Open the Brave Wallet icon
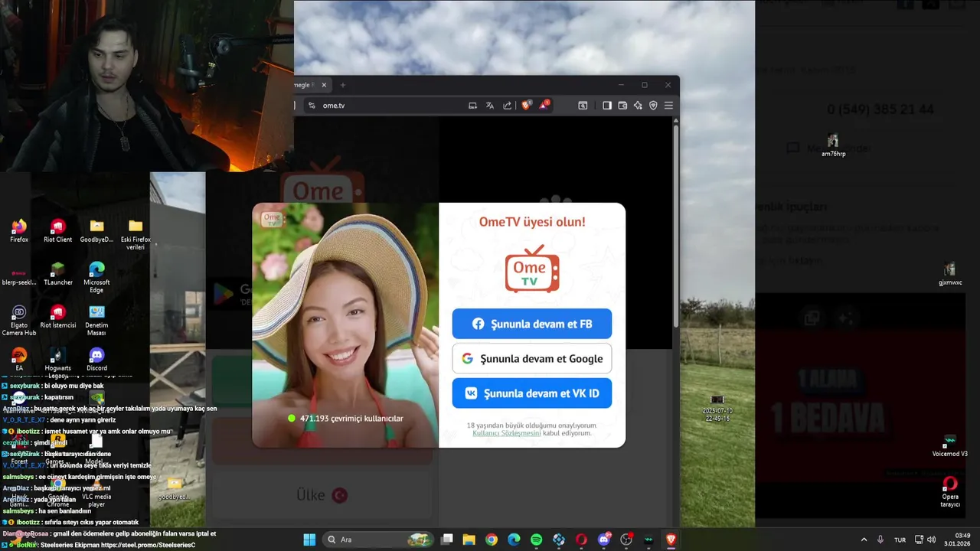The width and height of the screenshot is (980, 551). click(622, 106)
